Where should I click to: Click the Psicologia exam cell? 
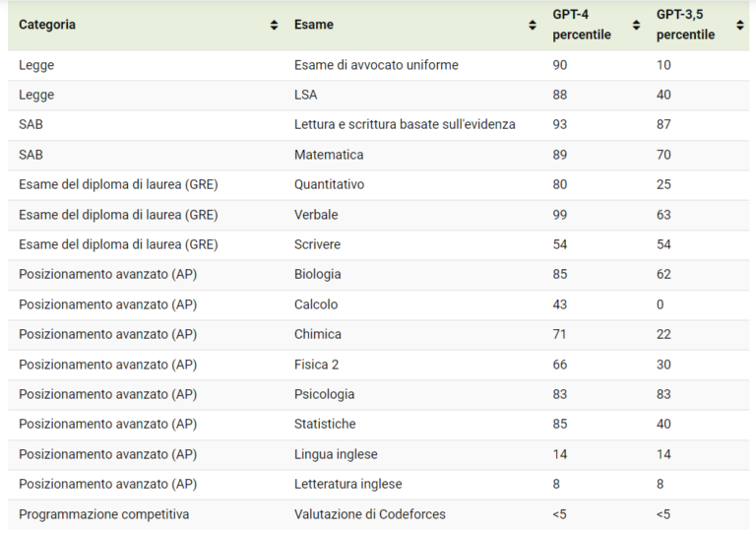point(325,395)
